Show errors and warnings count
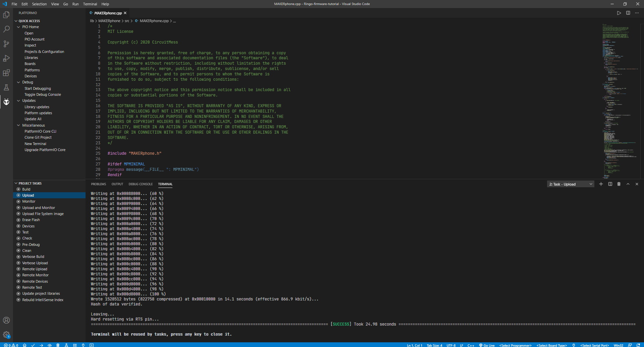Viewport: 644px width, 347px height. (x=11, y=345)
